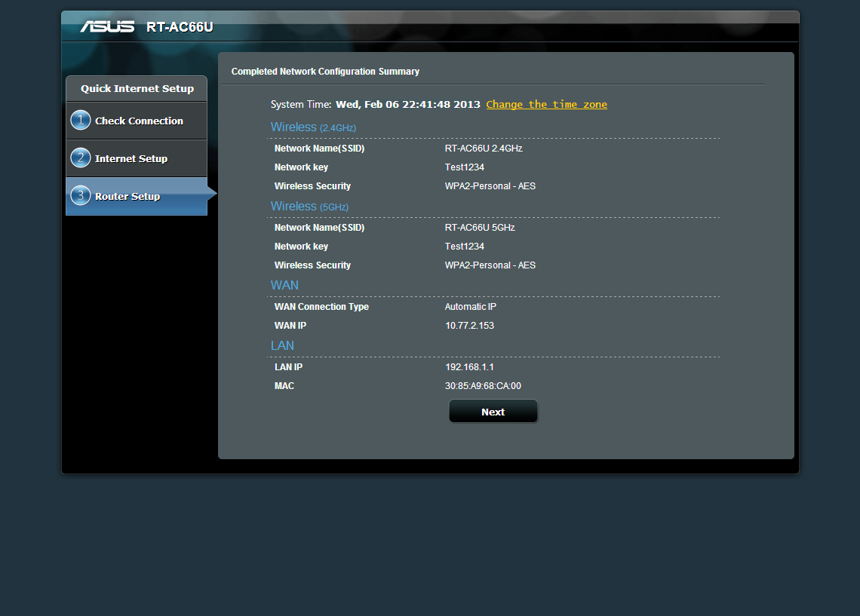Click the Wireless (2.4GHz) section heading

(x=313, y=127)
